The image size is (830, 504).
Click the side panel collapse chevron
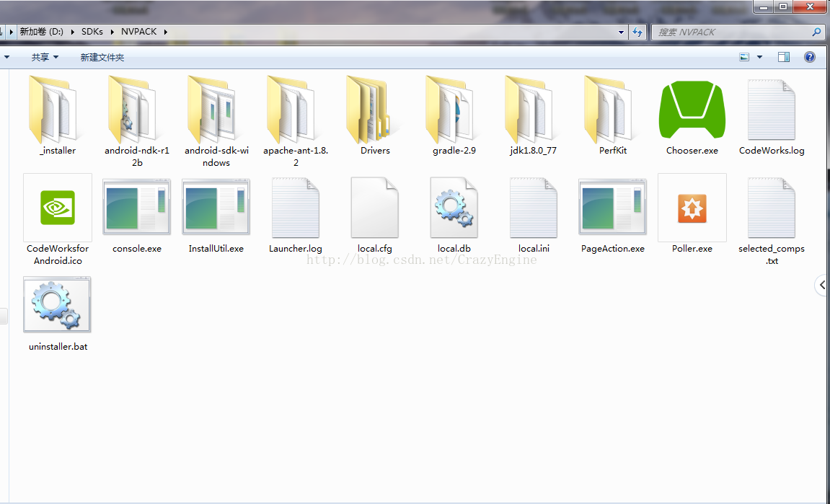pyautogui.click(x=822, y=286)
